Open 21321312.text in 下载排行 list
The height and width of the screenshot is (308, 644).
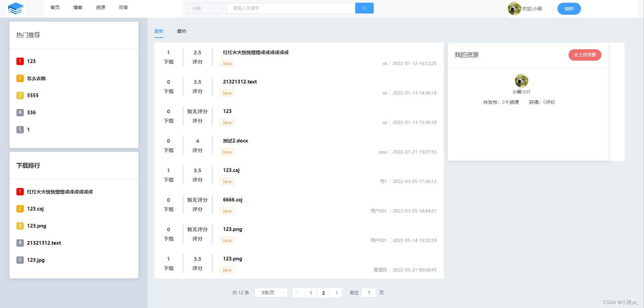coord(44,243)
